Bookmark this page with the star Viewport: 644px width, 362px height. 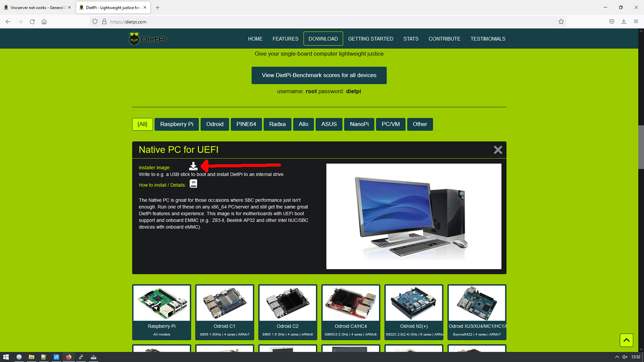pyautogui.click(x=561, y=21)
